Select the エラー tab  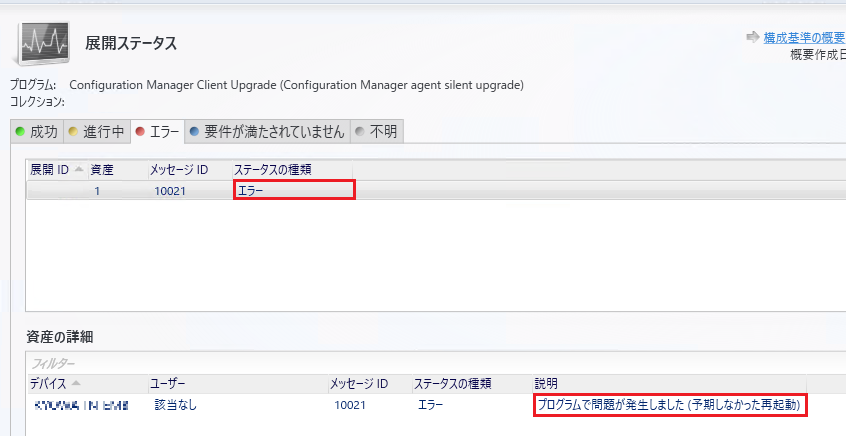coord(158,132)
